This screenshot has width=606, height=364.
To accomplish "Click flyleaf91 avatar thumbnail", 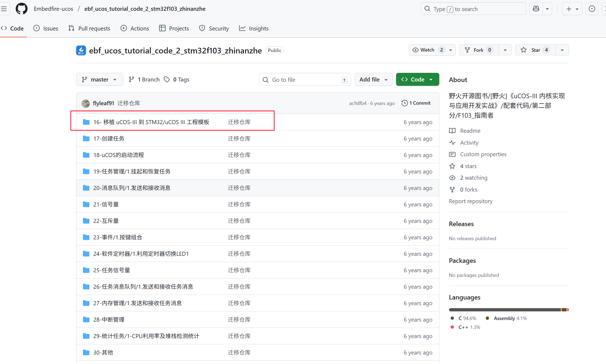I will tap(86, 103).
